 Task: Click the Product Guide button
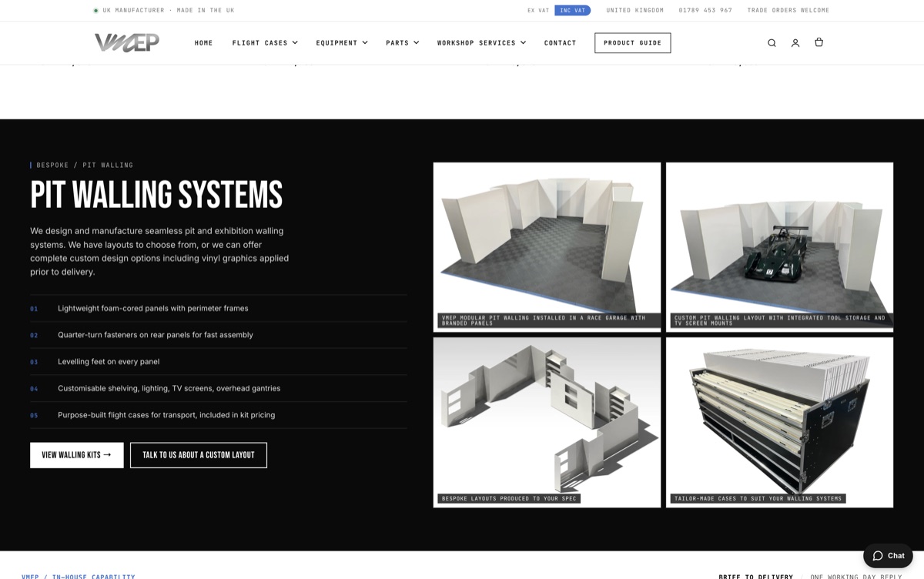coord(632,43)
